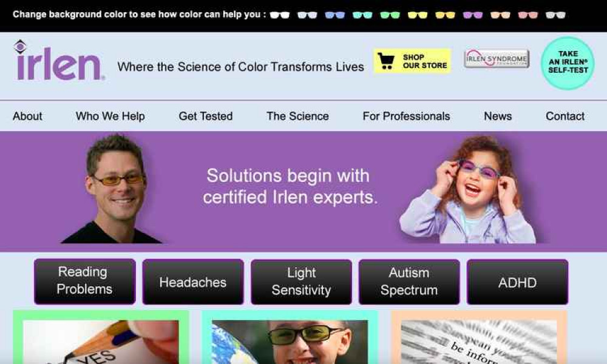607x364 pixels.
Task: Select the rose pink glasses color
Action: [x=528, y=15]
